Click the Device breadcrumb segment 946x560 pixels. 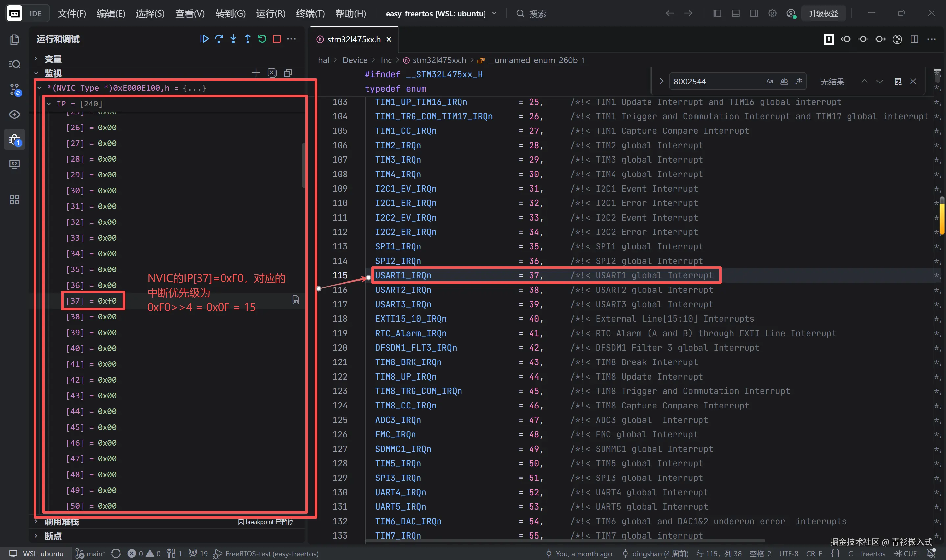[355, 60]
